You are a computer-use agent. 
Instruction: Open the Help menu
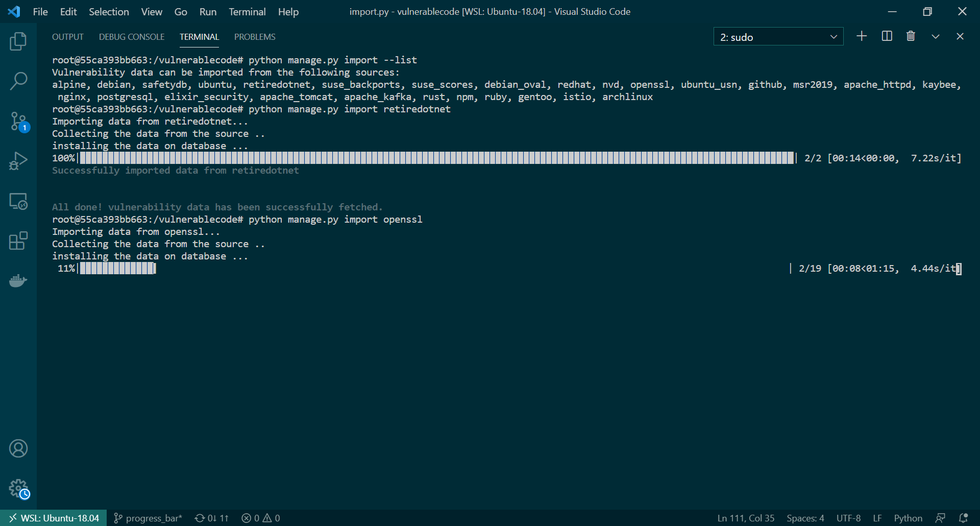288,12
